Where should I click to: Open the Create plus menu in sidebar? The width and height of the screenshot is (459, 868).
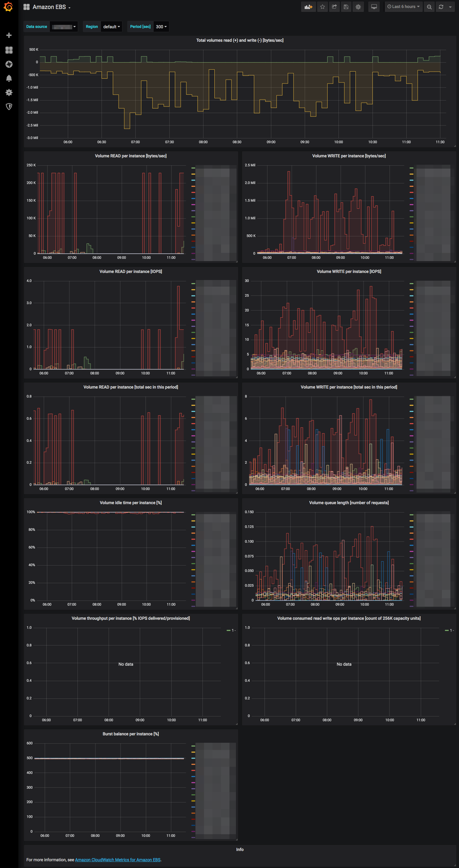click(9, 35)
